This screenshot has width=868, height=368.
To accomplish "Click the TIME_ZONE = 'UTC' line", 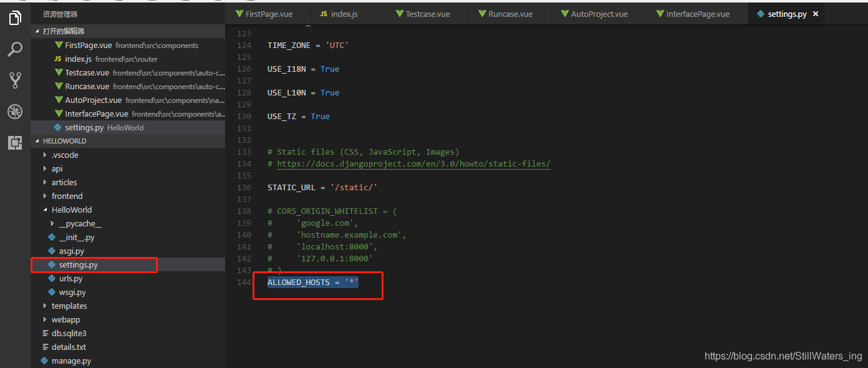I will (308, 45).
